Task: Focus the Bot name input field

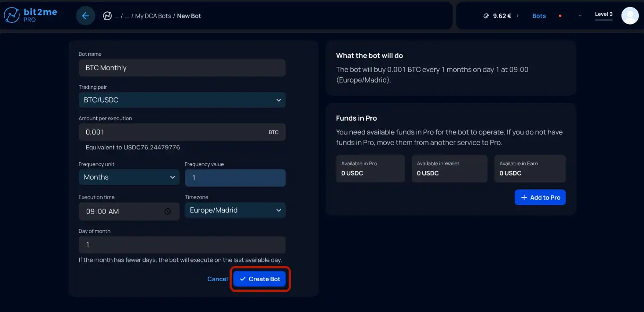Action: pyautogui.click(x=182, y=68)
